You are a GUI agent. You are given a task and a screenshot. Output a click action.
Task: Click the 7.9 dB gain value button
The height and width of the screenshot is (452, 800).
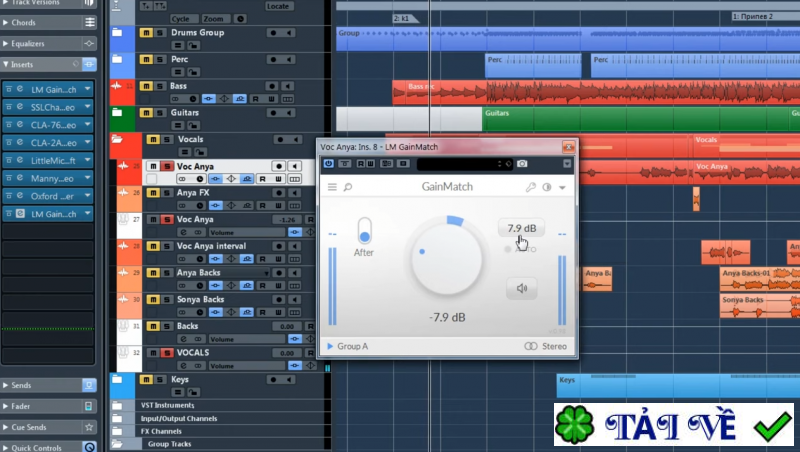[521, 228]
